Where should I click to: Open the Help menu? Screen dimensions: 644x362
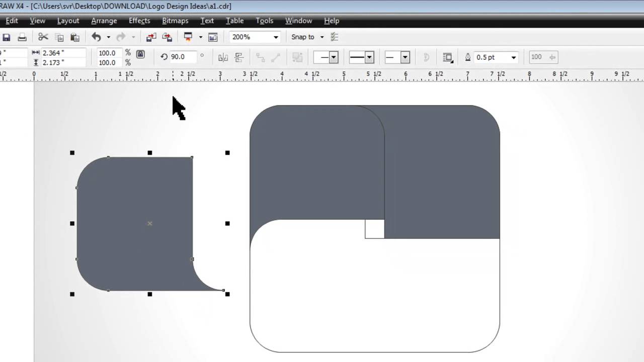[332, 21]
